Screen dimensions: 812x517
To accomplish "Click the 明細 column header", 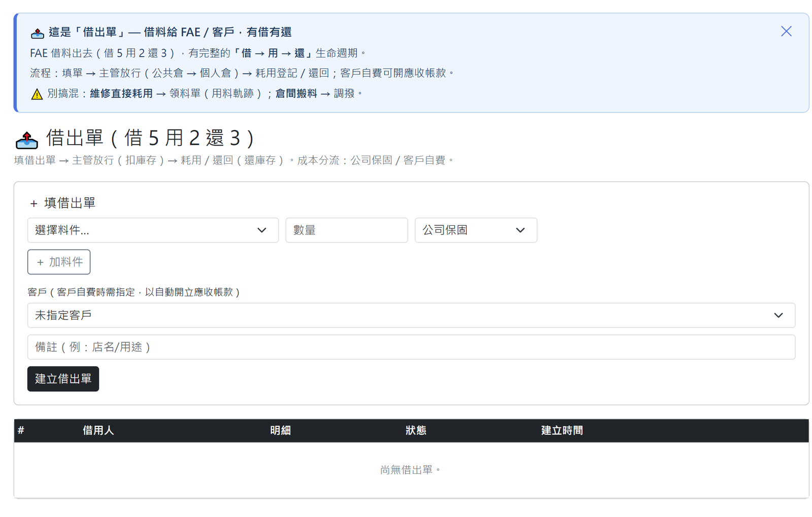I will (280, 431).
